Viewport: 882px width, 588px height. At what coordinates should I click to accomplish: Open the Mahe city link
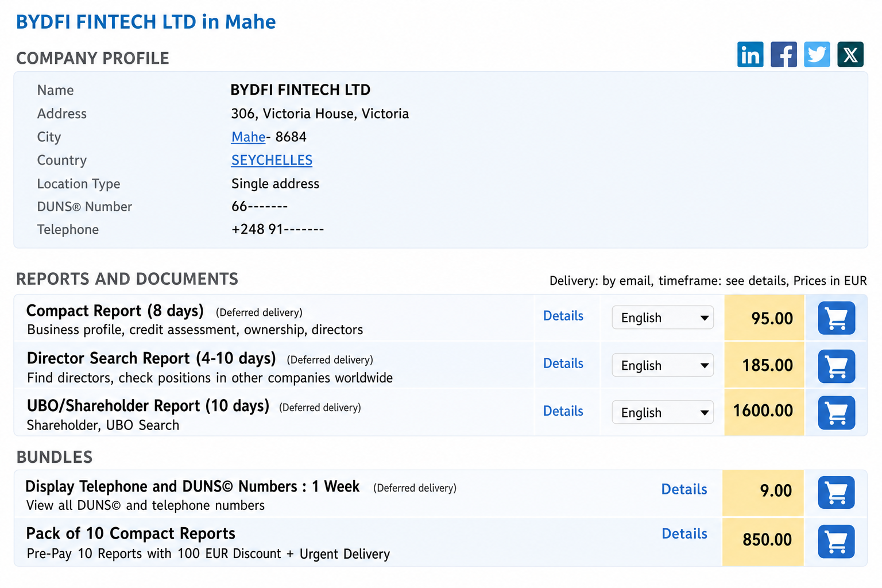pos(248,137)
